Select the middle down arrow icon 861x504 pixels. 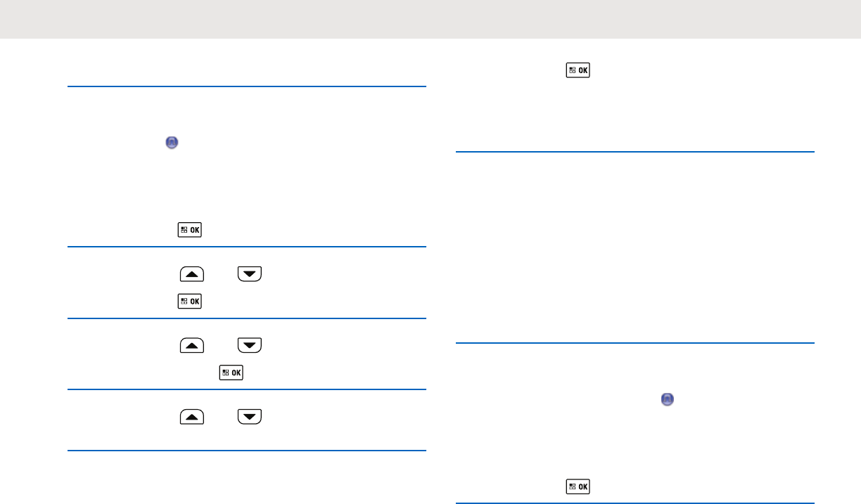(250, 345)
